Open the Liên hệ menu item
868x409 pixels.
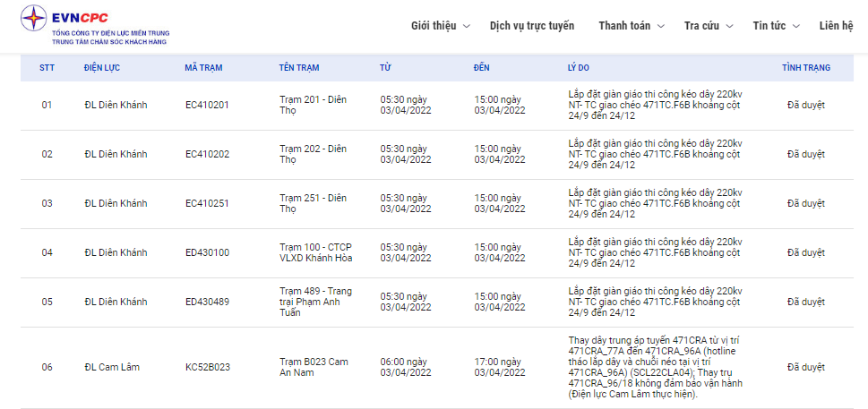tap(836, 25)
